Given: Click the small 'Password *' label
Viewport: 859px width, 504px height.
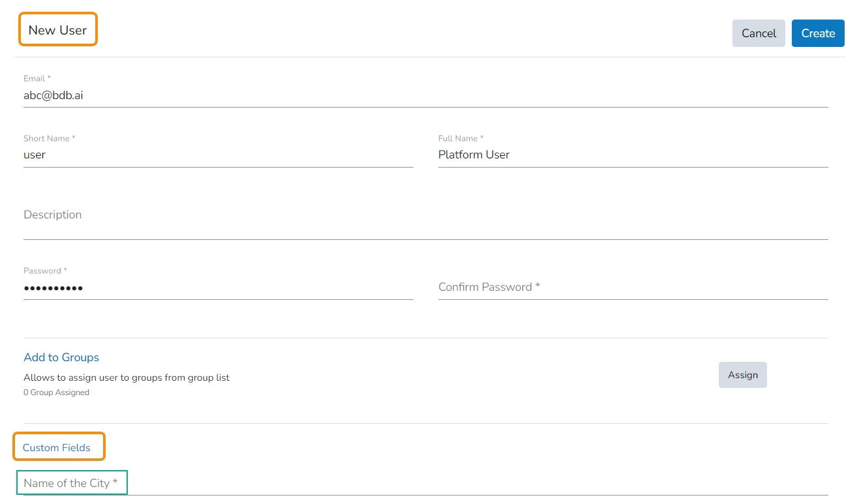Looking at the screenshot, I should [x=45, y=271].
